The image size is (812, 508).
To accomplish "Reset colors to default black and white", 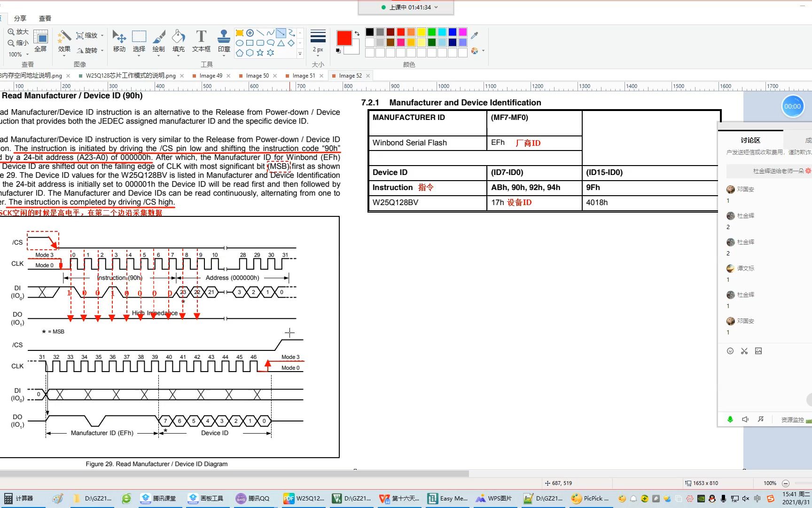I will point(338,50).
